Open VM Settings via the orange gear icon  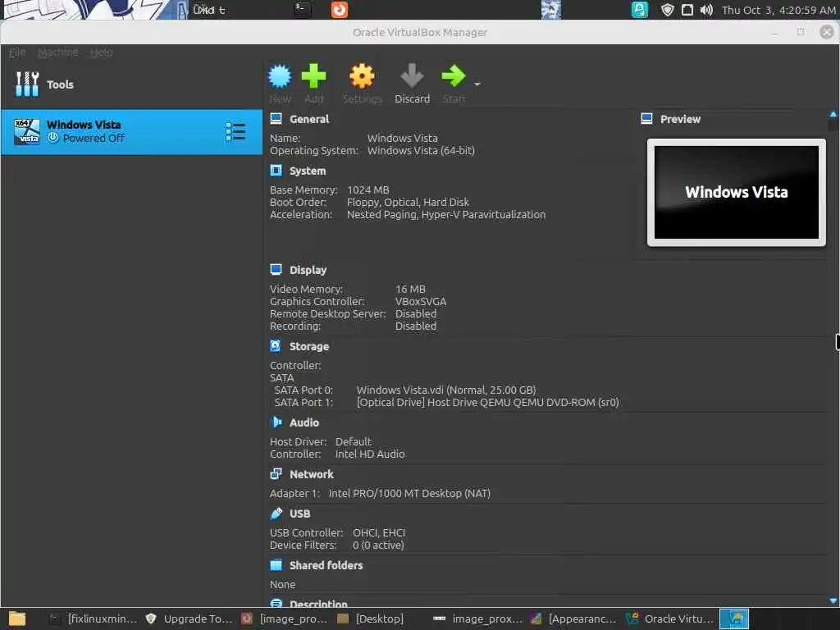(x=362, y=76)
